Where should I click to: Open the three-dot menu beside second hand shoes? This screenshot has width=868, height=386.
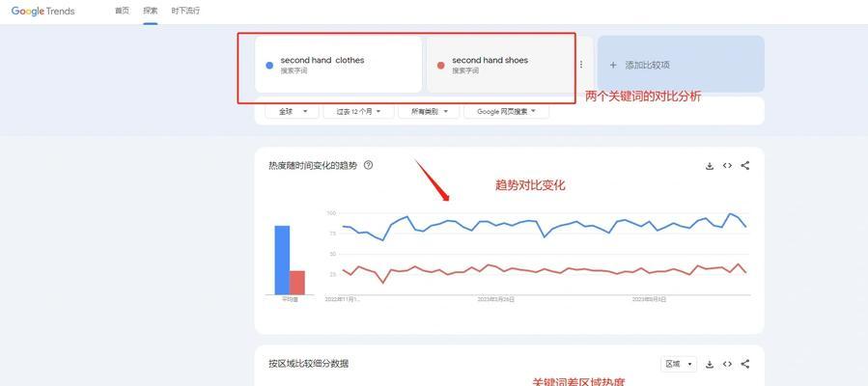580,65
